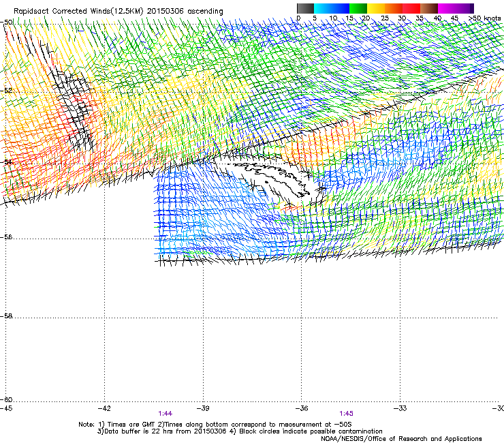
Task: Pick the orange 25–30 knots legend segment
Action: point(394,8)
